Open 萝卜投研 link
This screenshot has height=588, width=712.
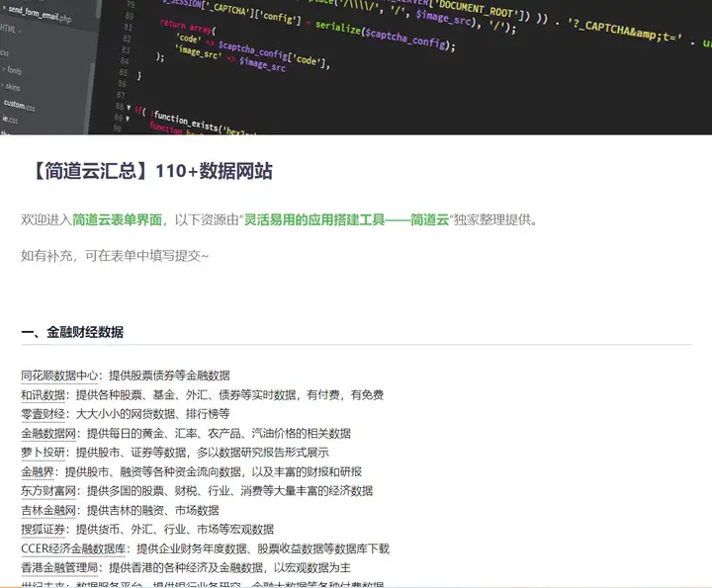pos(44,453)
